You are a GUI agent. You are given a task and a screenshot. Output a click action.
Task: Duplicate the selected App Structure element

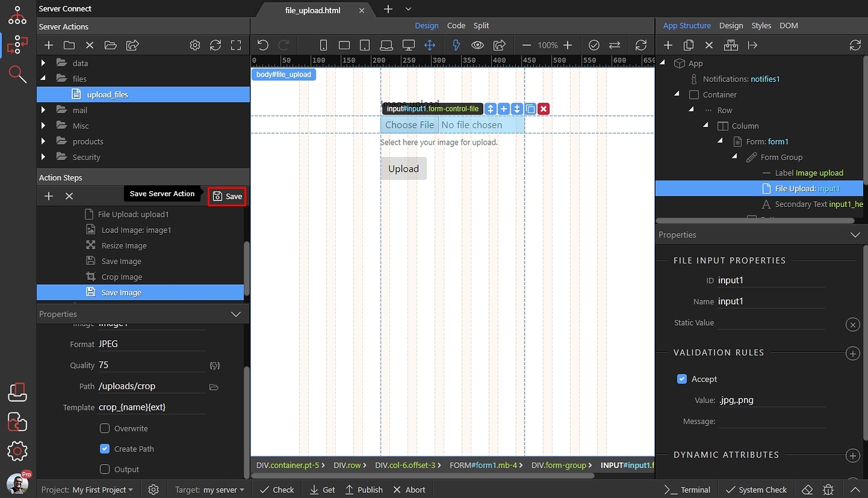689,45
